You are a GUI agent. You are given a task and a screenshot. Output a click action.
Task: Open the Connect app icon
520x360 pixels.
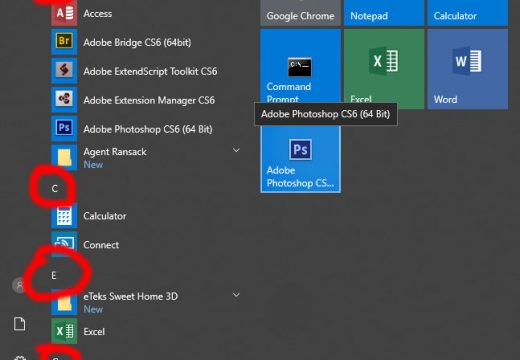[x=64, y=244]
